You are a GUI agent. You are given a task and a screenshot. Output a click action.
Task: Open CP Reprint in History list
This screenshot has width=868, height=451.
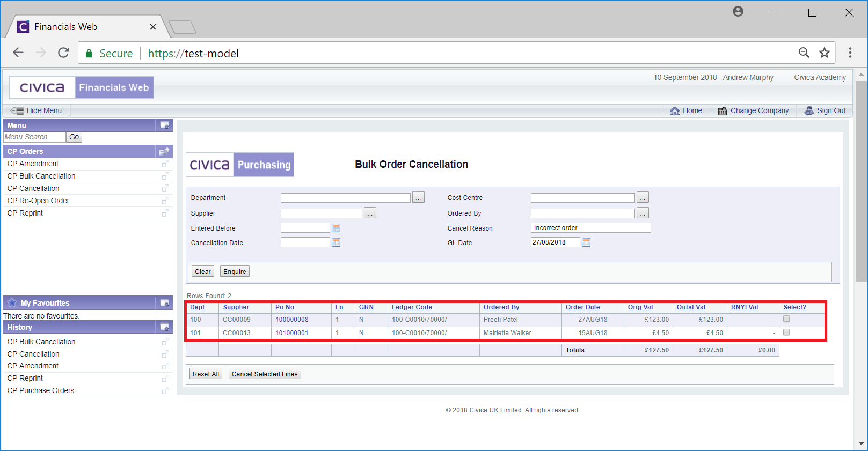coord(25,378)
